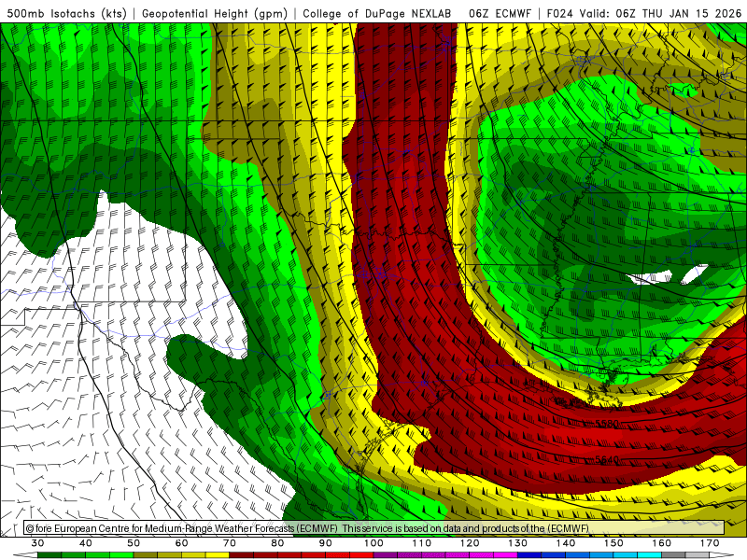747x560 pixels.
Task: Click the legend value 80
Action: (277, 543)
